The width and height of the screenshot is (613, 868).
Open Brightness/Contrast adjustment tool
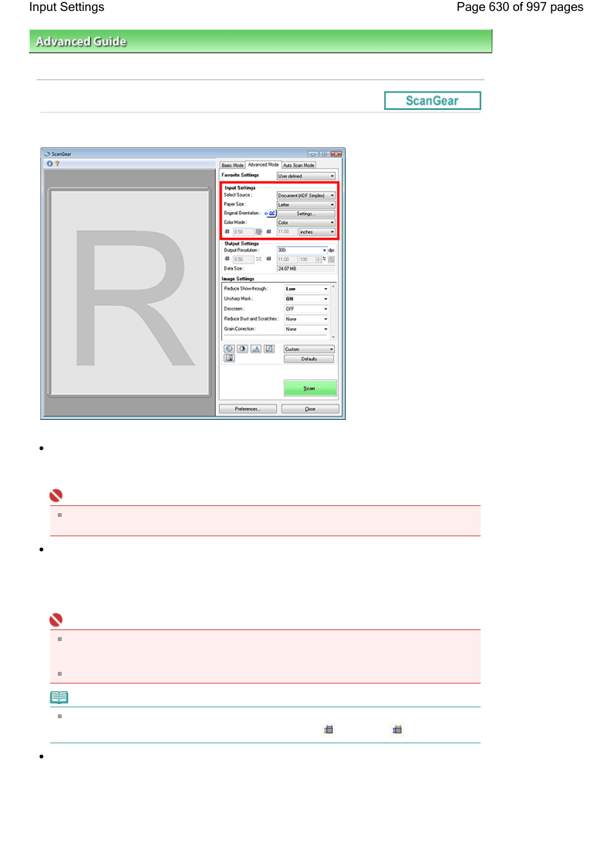(x=242, y=349)
